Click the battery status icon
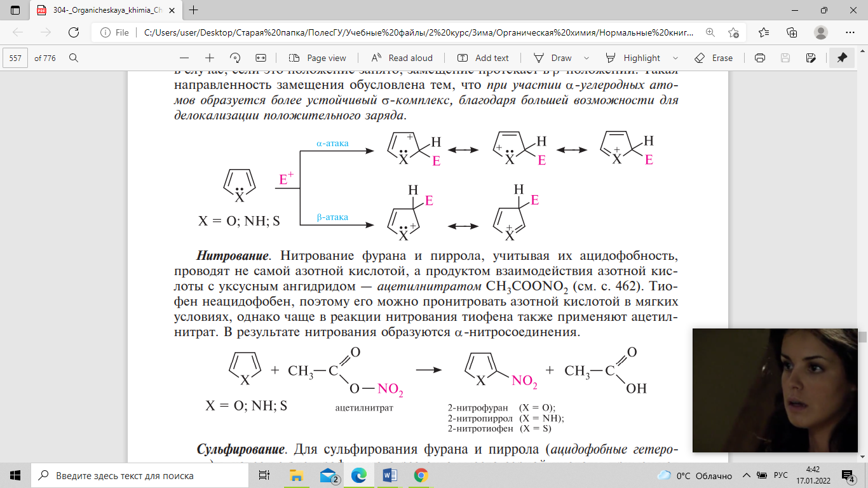 (x=761, y=475)
